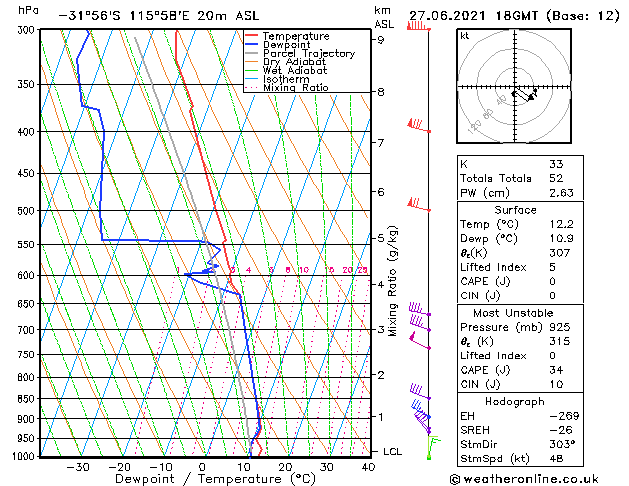This screenshot has width=629, height=486.
Task: Click the blue Dewpoint legend entry
Action: pyautogui.click(x=278, y=45)
